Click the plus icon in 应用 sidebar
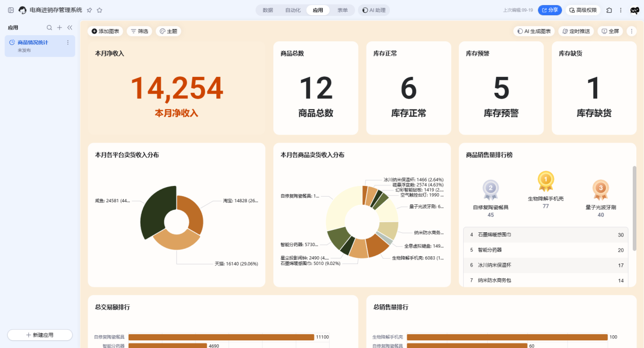The width and height of the screenshot is (644, 348). point(60,28)
